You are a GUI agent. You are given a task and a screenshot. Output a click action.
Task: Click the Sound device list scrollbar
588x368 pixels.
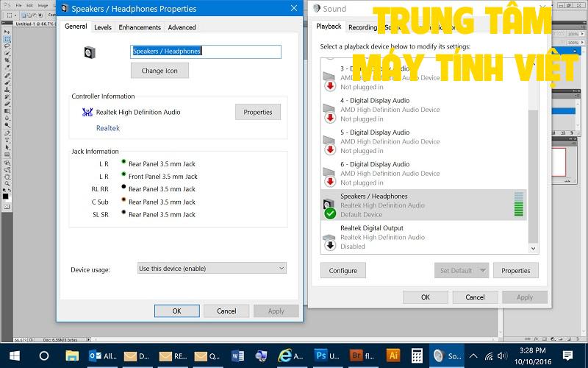pyautogui.click(x=533, y=177)
